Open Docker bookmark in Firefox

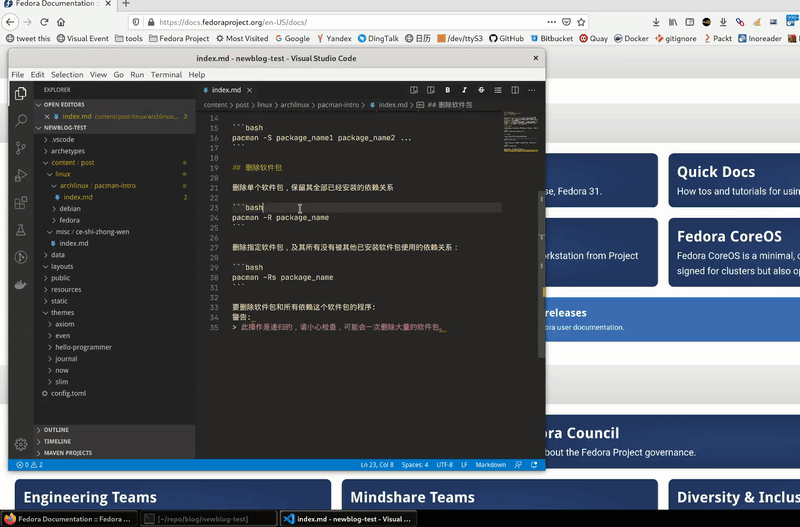pos(631,38)
